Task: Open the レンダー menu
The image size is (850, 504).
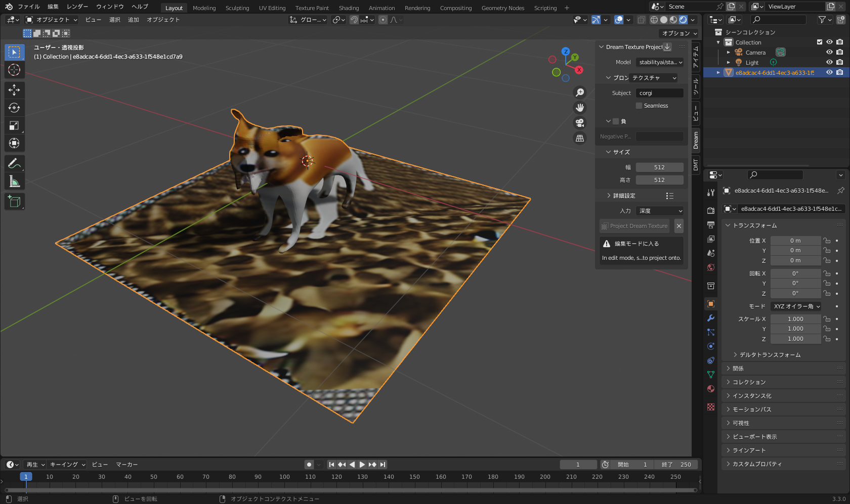Action: coord(77,7)
